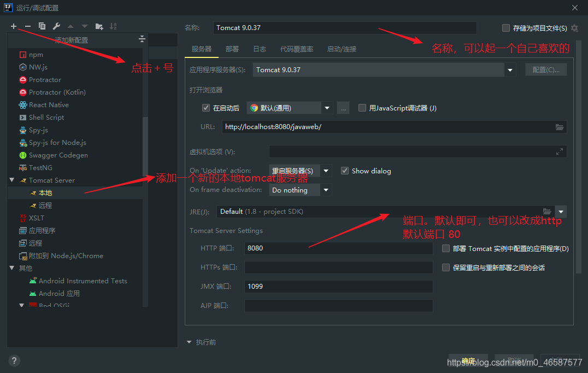Enable 用JavaScript调试器 checkbox
Screen dimensions: 588x373
pos(362,108)
